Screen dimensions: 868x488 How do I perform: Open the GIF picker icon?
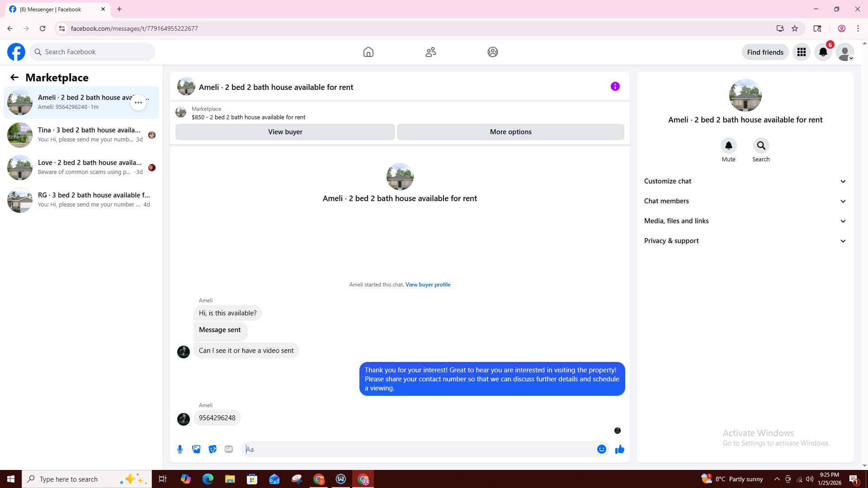pos(229,449)
